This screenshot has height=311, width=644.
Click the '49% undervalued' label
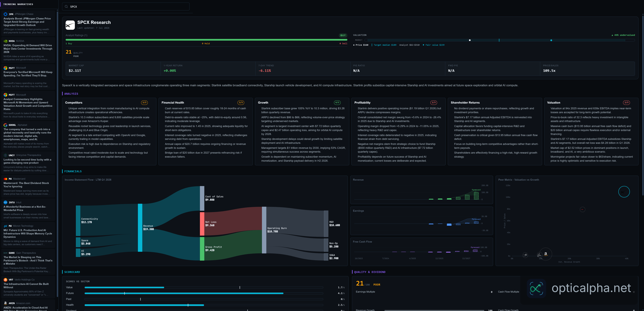623,35
